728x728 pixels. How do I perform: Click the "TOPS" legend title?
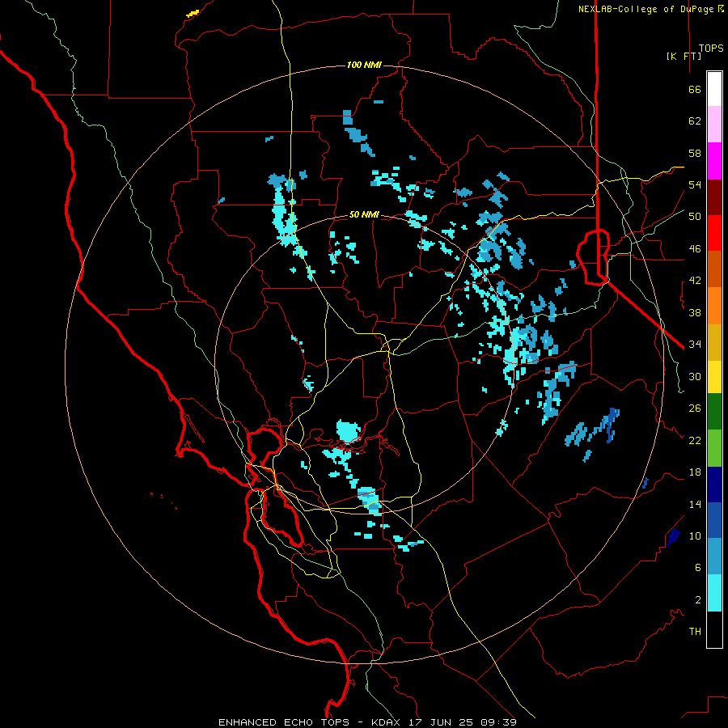coord(711,49)
